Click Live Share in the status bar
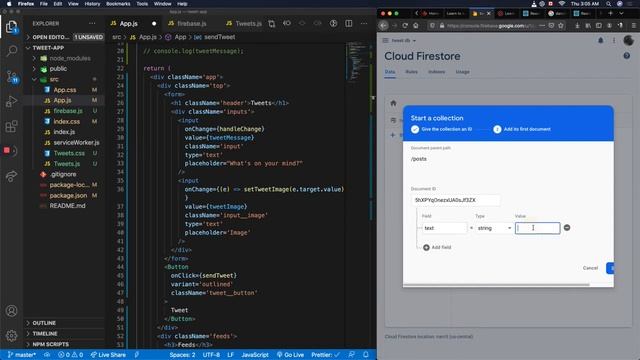The image size is (640, 360). click(x=108, y=355)
